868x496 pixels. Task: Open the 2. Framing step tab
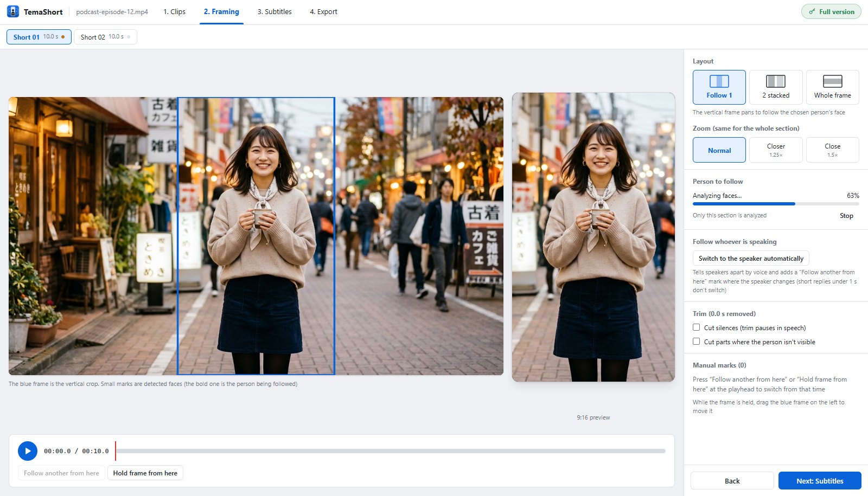221,12
